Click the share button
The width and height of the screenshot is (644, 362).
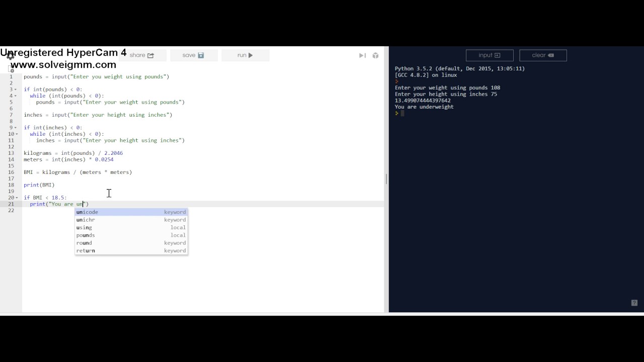(142, 55)
